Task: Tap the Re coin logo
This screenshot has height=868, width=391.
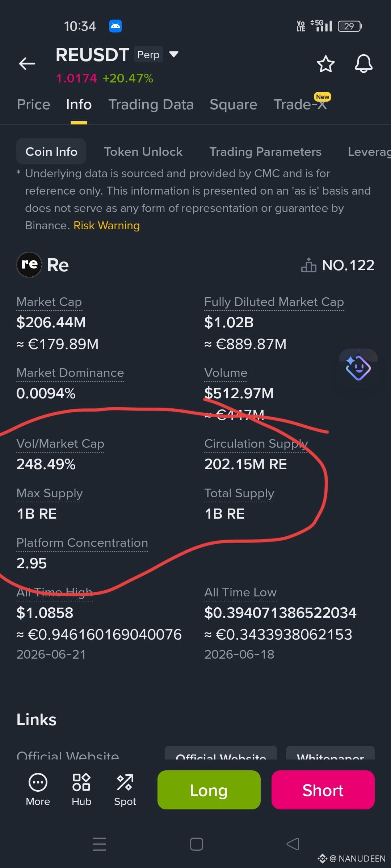Action: tap(29, 265)
